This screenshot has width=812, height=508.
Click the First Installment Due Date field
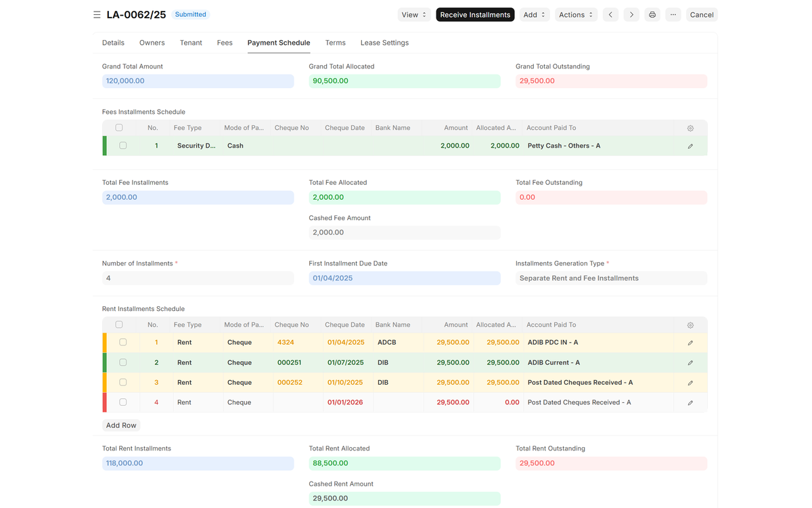[405, 278]
